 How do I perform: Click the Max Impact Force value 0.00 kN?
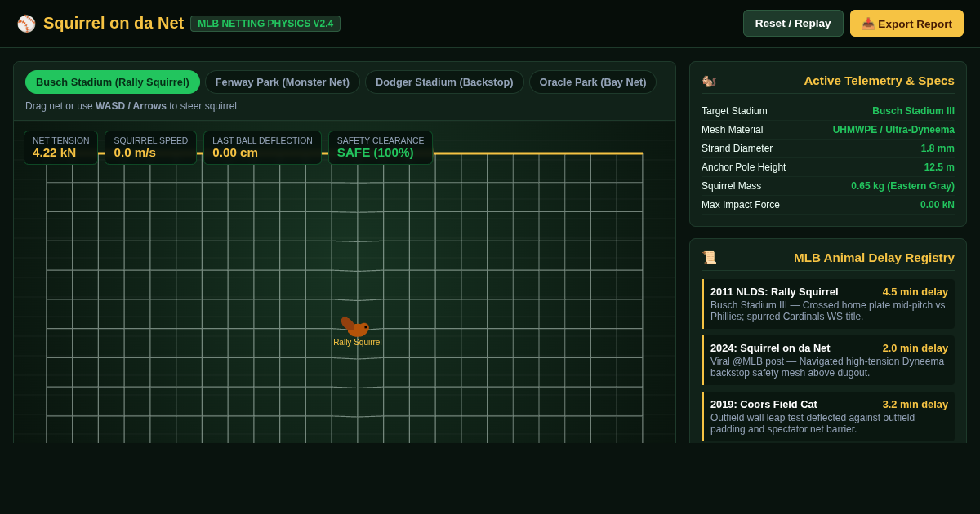tap(938, 205)
